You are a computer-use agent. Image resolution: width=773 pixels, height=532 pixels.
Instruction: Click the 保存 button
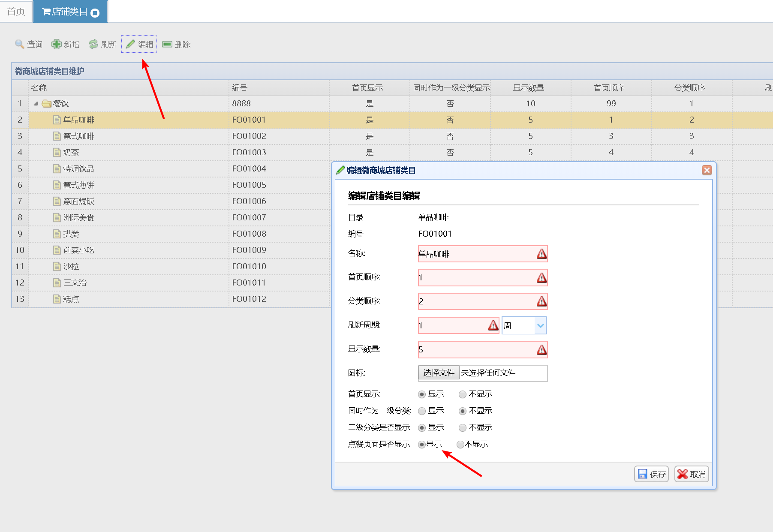(651, 474)
